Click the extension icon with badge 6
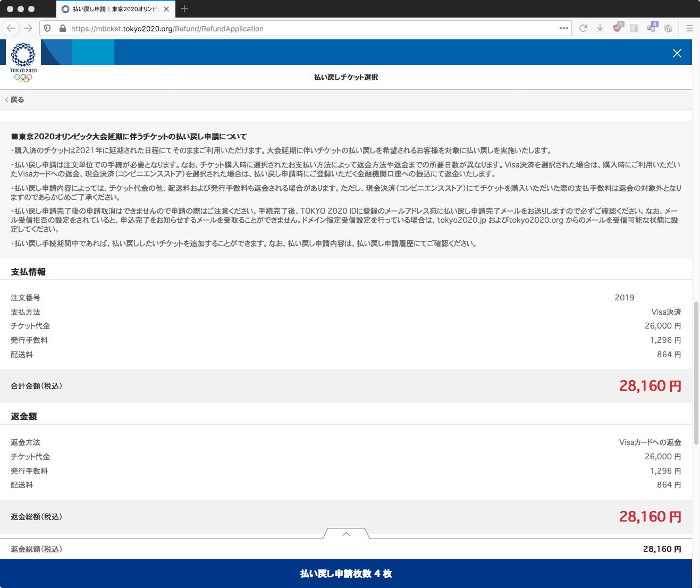700x588 pixels. [x=652, y=28]
